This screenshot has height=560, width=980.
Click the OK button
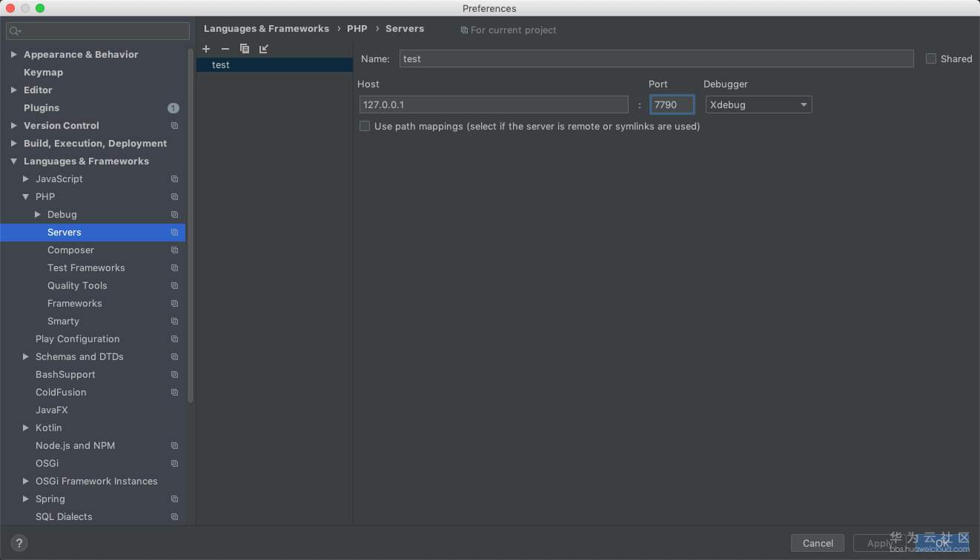(x=942, y=543)
